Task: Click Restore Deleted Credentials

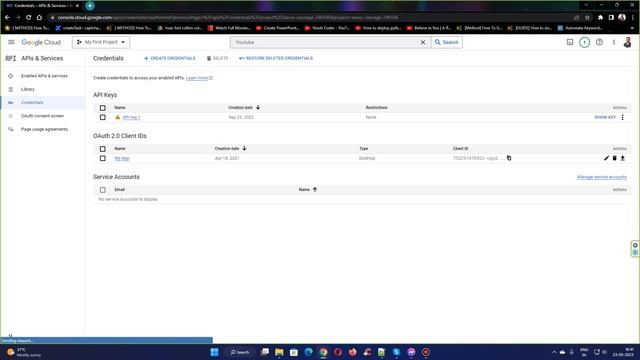Action: coord(276,58)
